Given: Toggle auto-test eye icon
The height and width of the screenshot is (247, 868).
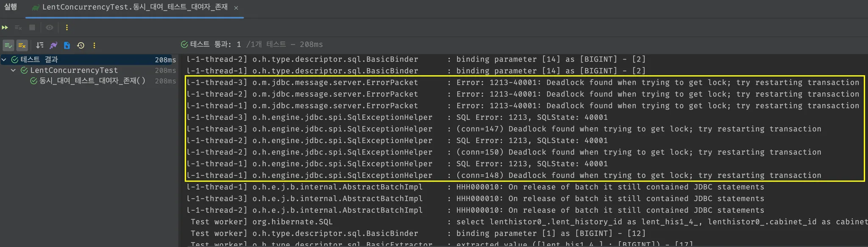Looking at the screenshot, I should tap(50, 28).
